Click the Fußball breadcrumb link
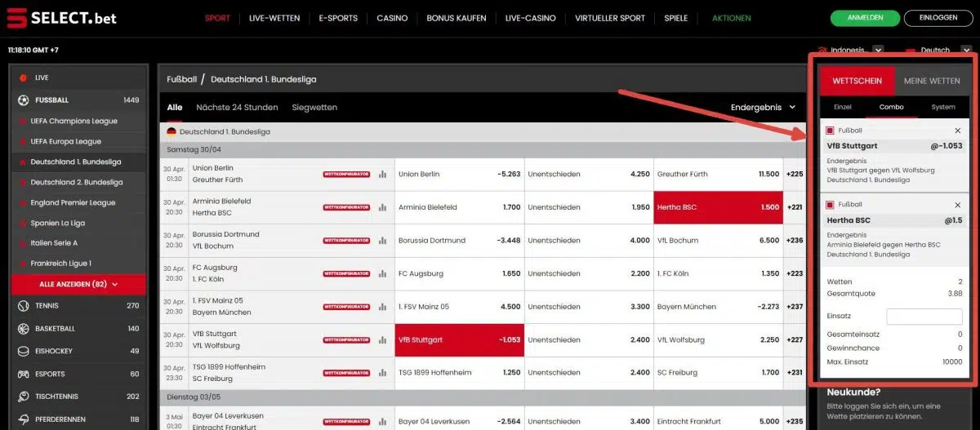Image resolution: width=980 pixels, height=430 pixels. tap(181, 79)
